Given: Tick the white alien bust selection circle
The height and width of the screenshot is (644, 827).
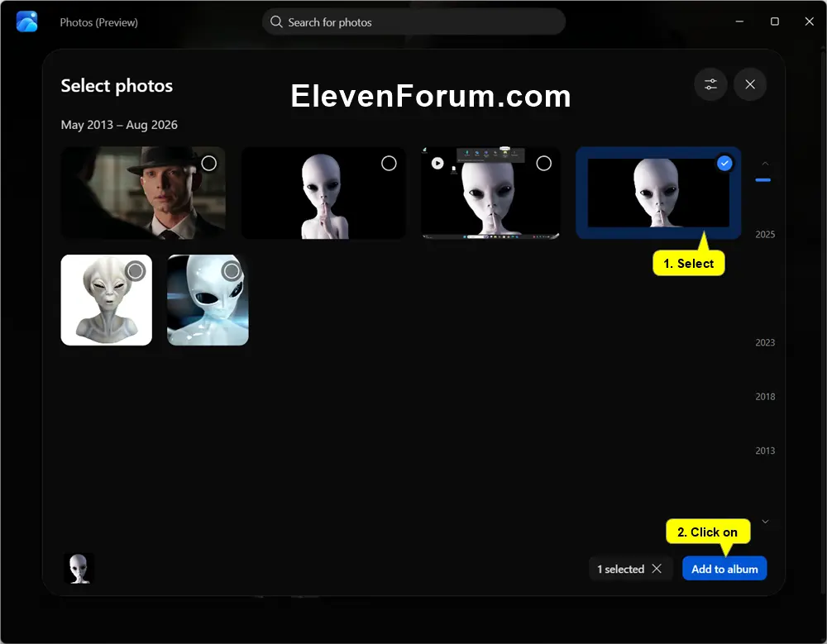Looking at the screenshot, I should (136, 271).
